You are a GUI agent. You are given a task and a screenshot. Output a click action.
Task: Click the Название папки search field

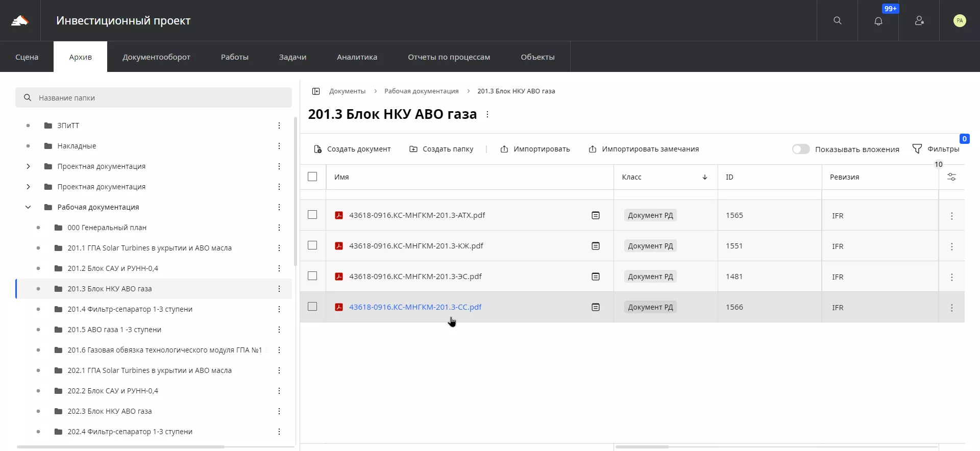pos(153,98)
